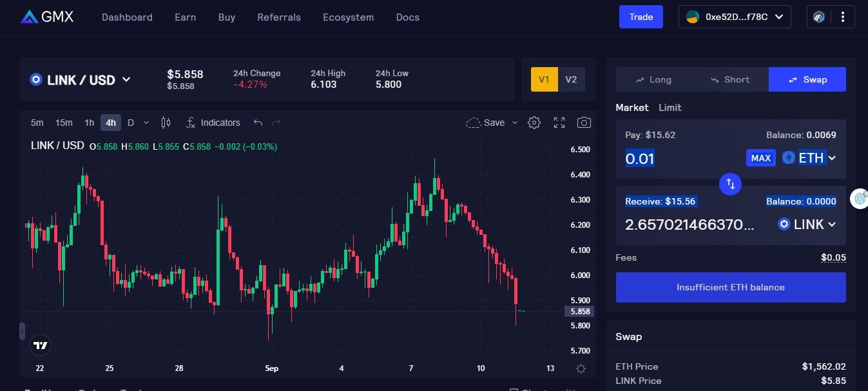
Task: Open the three-dot settings menu
Action: (842, 17)
